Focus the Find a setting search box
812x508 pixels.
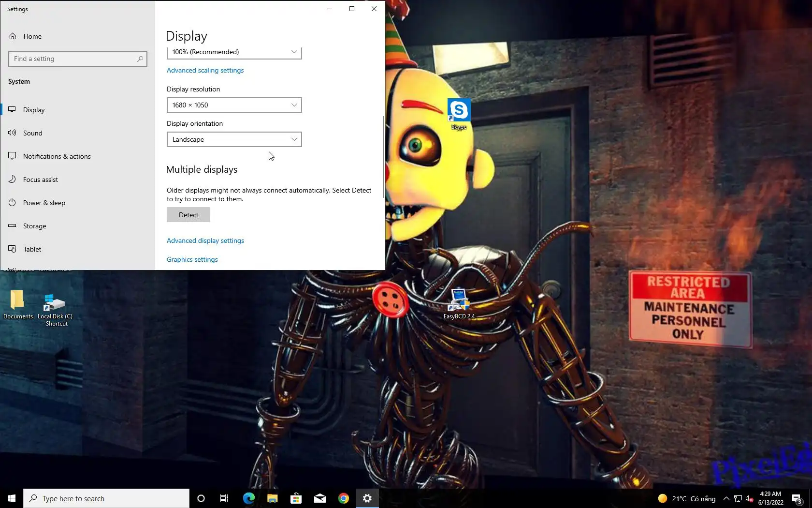[78, 59]
